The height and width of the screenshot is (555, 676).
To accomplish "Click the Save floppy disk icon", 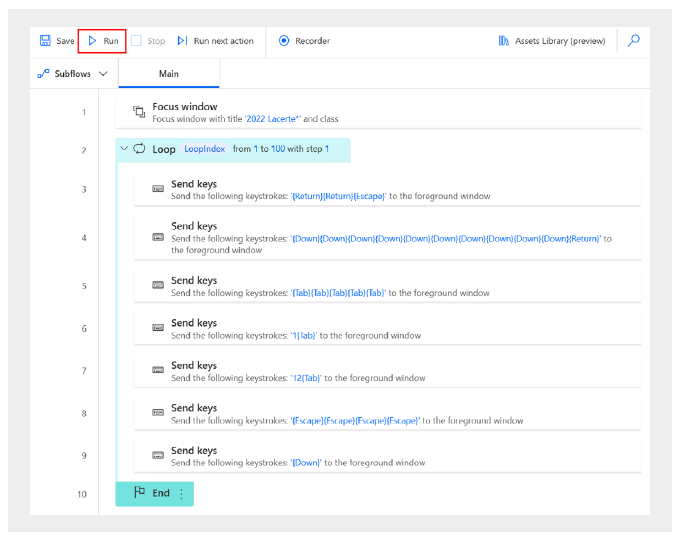I will (x=45, y=41).
